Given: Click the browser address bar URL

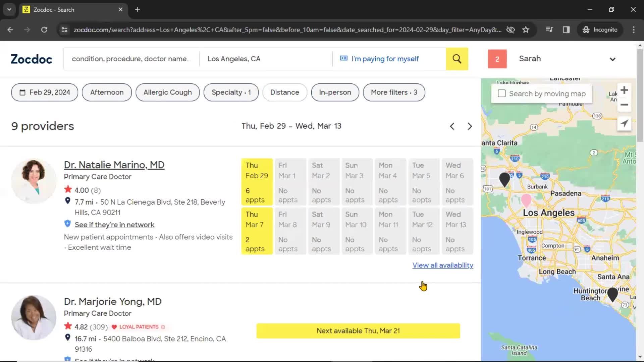Looking at the screenshot, I should pos(287,29).
